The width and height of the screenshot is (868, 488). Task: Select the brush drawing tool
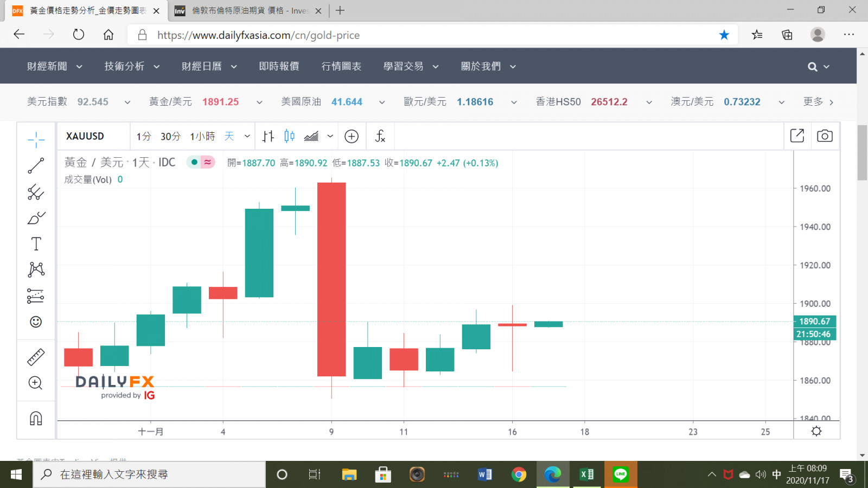click(36, 218)
